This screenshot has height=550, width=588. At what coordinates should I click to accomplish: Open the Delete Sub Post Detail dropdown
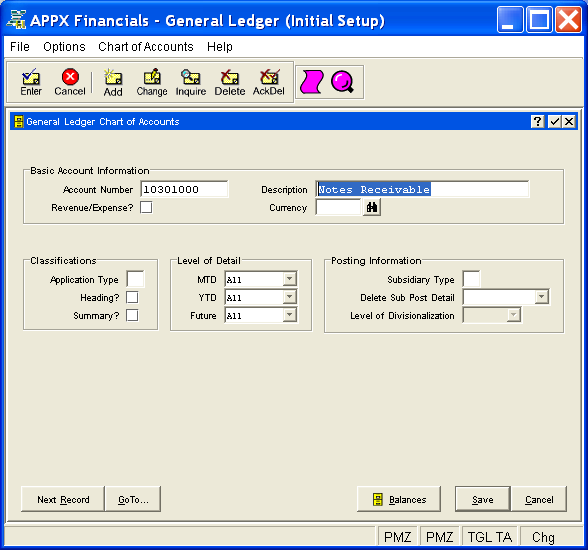(x=542, y=297)
